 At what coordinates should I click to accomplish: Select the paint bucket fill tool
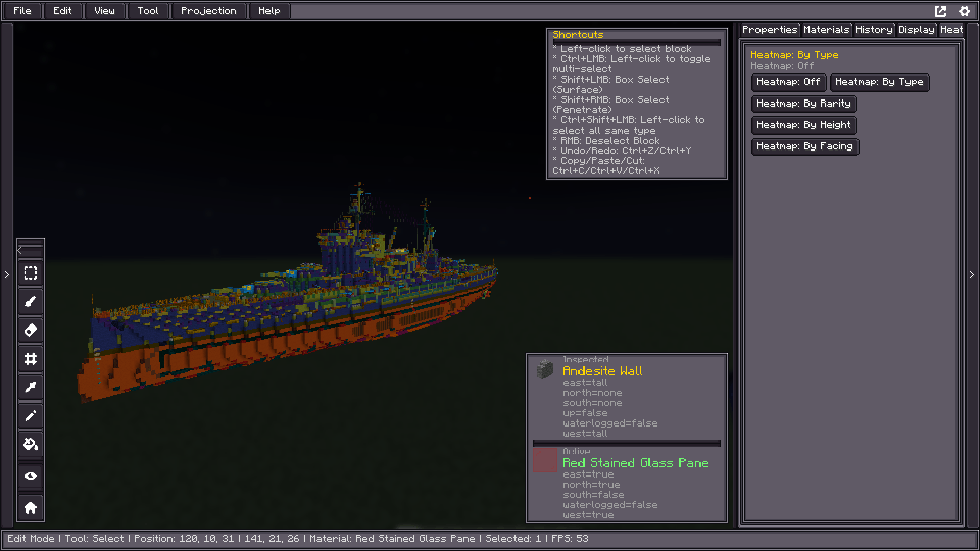pyautogui.click(x=31, y=445)
